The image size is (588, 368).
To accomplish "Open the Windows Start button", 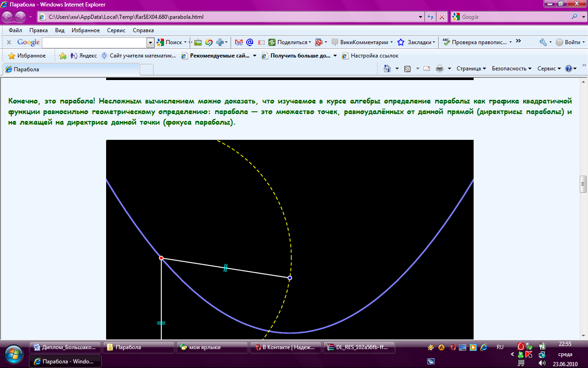I will pyautogui.click(x=13, y=354).
